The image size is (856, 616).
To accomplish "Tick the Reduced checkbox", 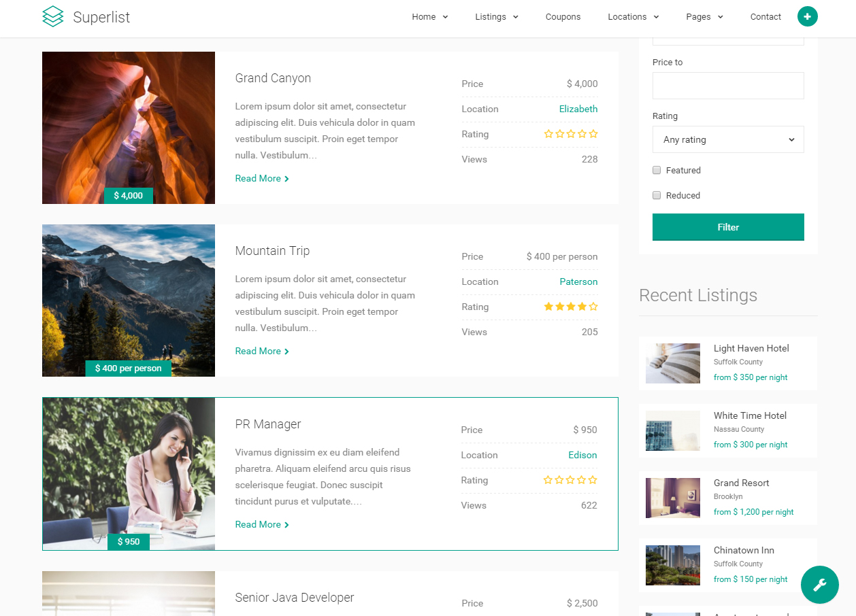I will pos(657,195).
